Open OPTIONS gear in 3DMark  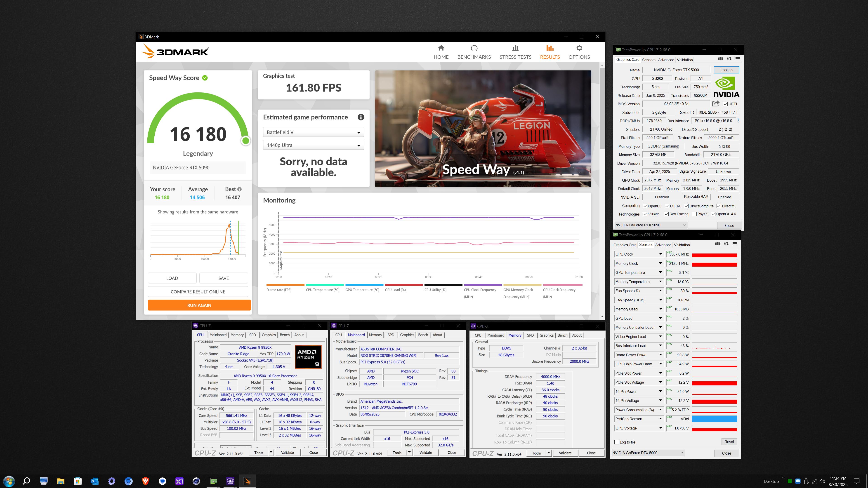click(x=579, y=48)
